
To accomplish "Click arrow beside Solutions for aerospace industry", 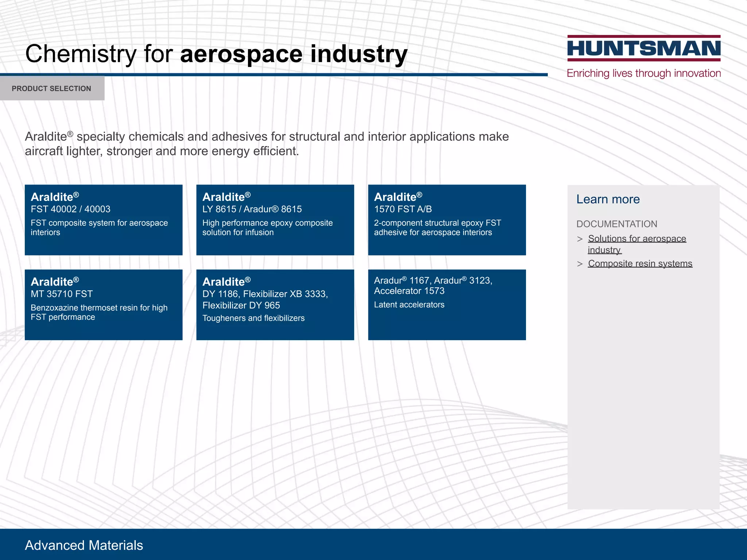I will coord(580,239).
